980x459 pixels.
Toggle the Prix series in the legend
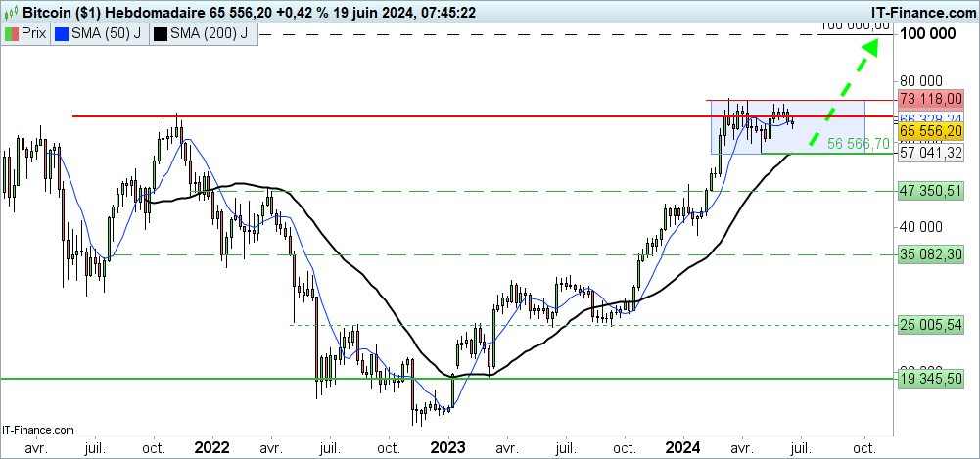click(35, 34)
